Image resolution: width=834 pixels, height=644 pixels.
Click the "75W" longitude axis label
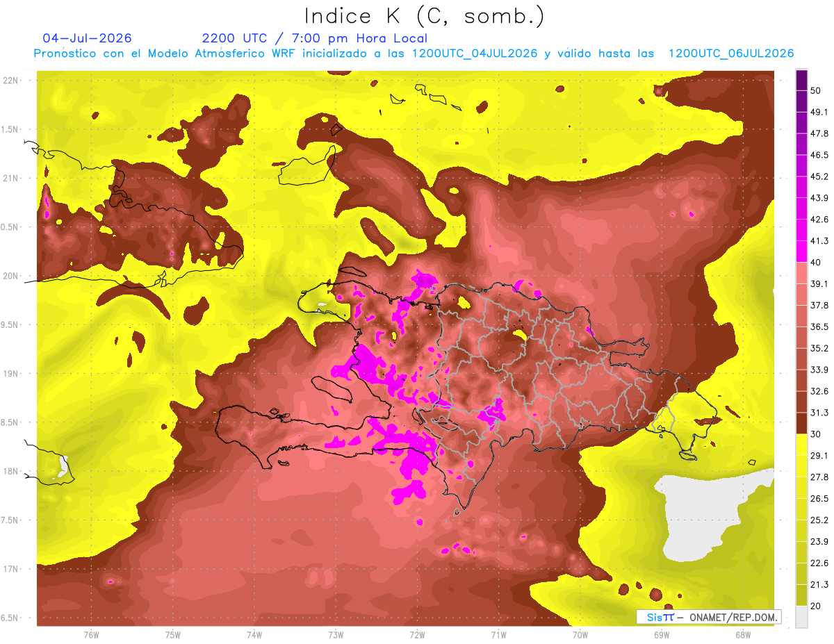pyautogui.click(x=173, y=635)
